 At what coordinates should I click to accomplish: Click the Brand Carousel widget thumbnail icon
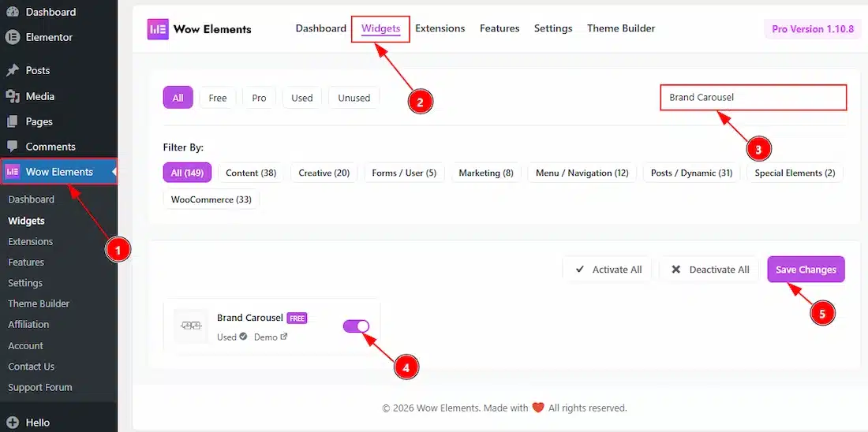(191, 326)
